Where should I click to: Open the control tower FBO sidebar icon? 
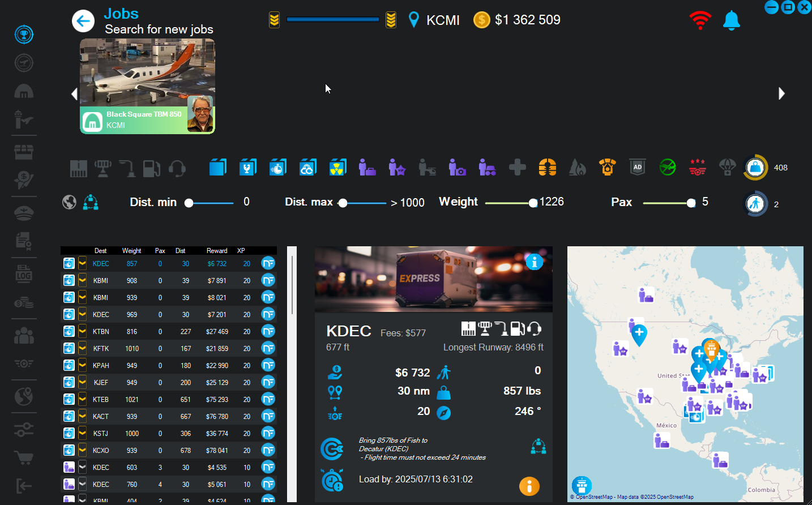[24, 119]
